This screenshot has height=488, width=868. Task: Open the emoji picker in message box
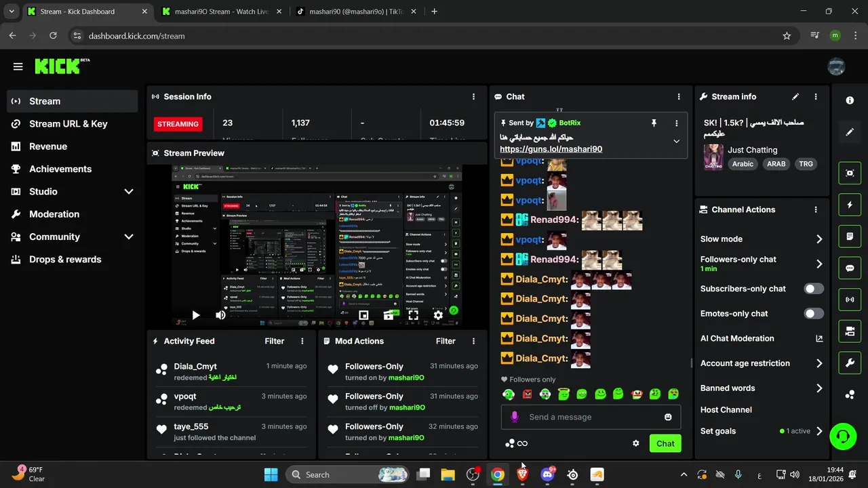coord(668,417)
